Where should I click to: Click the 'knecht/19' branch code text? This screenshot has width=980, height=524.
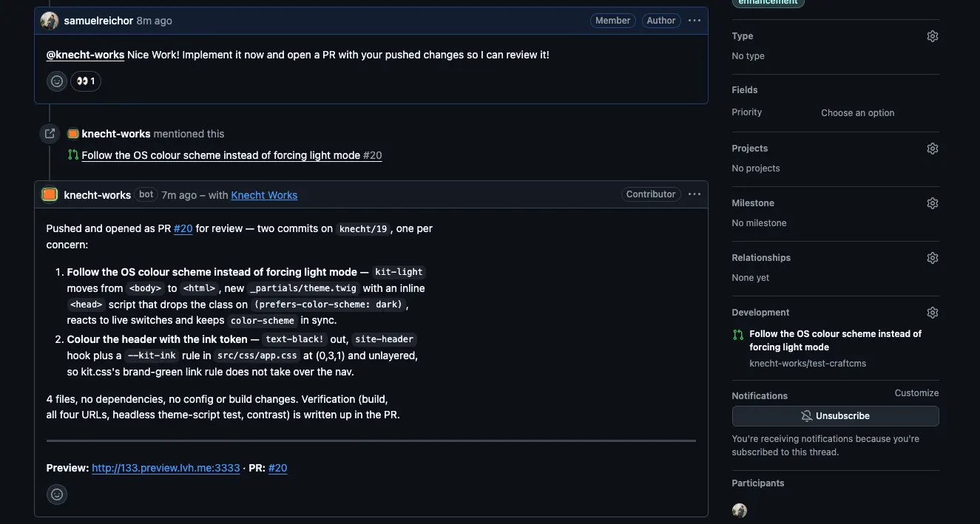tap(363, 229)
